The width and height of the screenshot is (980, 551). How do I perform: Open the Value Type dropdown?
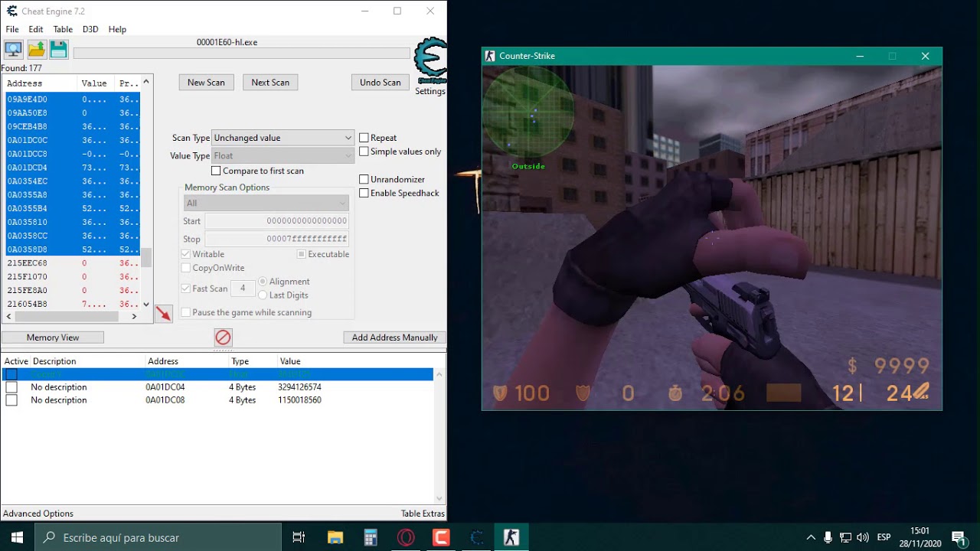tap(283, 155)
